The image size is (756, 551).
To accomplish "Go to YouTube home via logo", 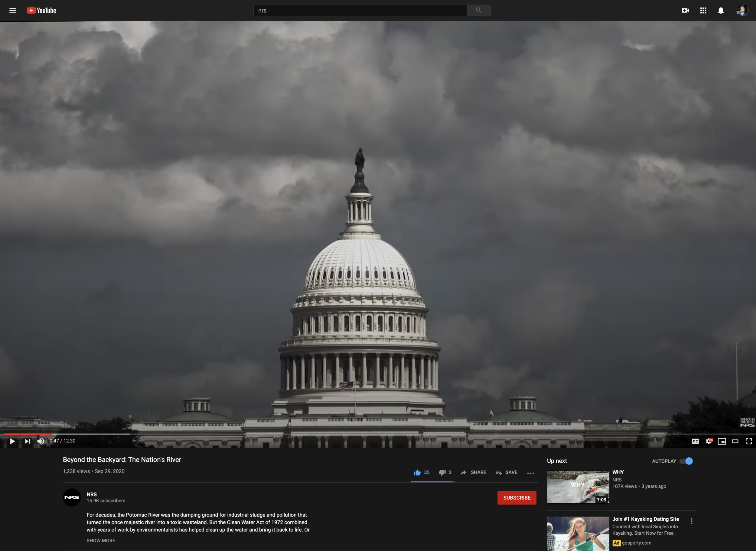I will click(41, 10).
